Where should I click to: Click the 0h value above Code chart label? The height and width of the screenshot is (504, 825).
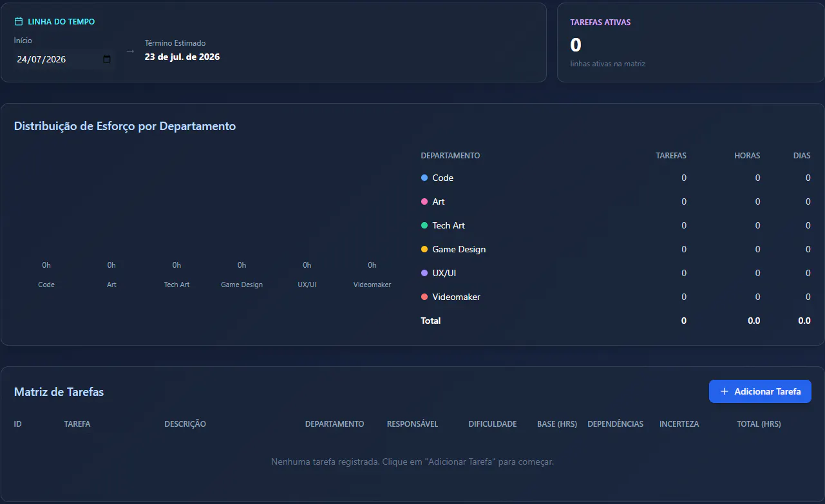click(x=46, y=265)
